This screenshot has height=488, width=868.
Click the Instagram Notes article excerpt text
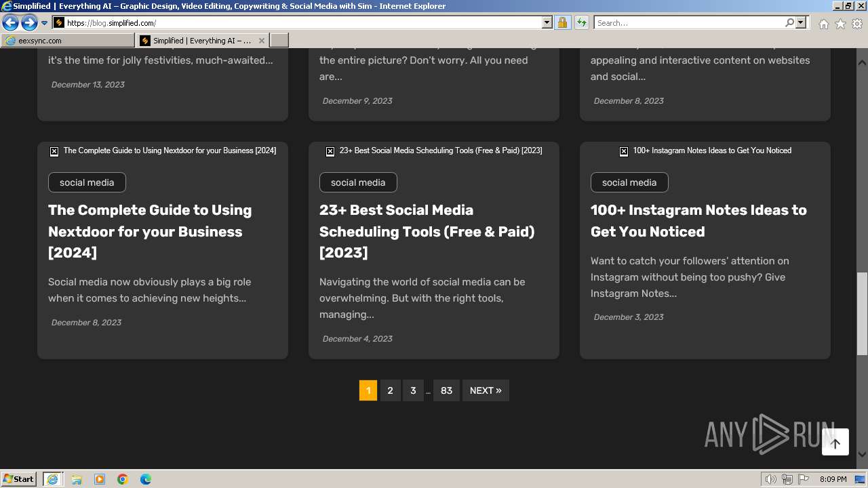[x=690, y=277]
